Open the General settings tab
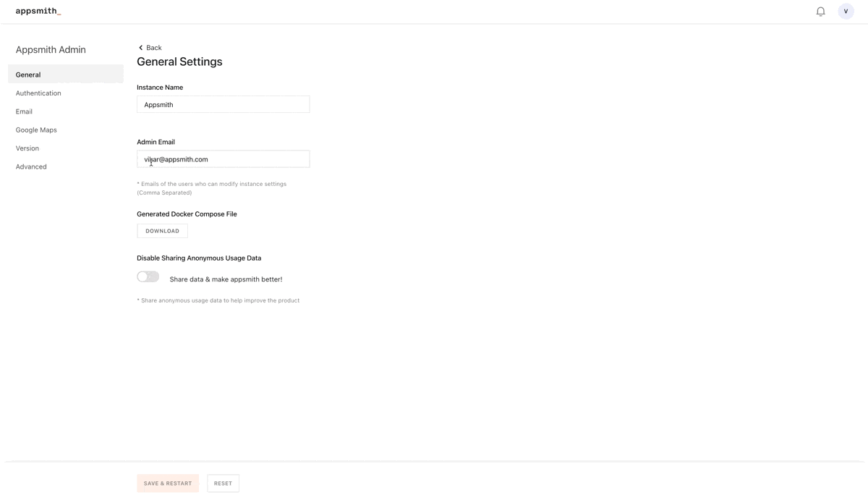The width and height of the screenshot is (868, 503). [x=28, y=75]
